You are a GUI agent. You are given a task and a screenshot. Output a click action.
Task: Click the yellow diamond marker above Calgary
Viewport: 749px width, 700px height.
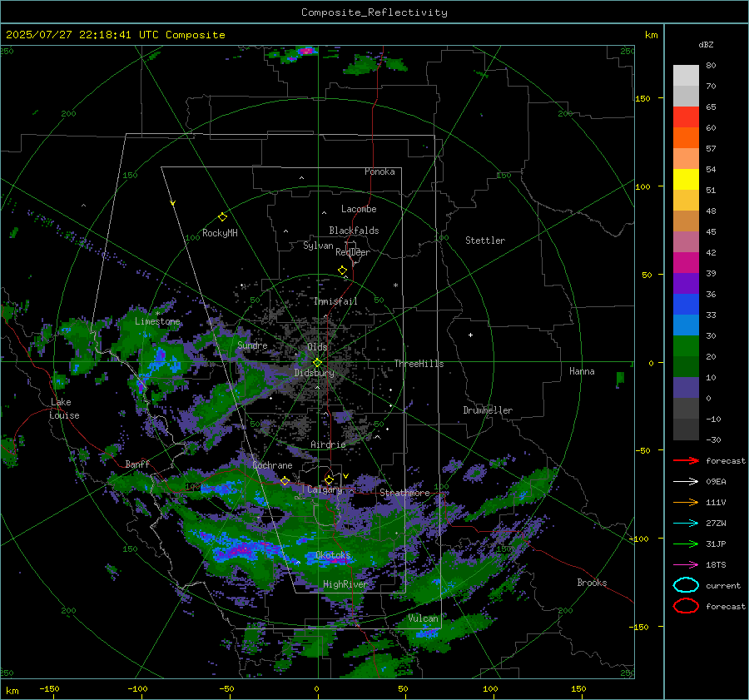(x=329, y=479)
